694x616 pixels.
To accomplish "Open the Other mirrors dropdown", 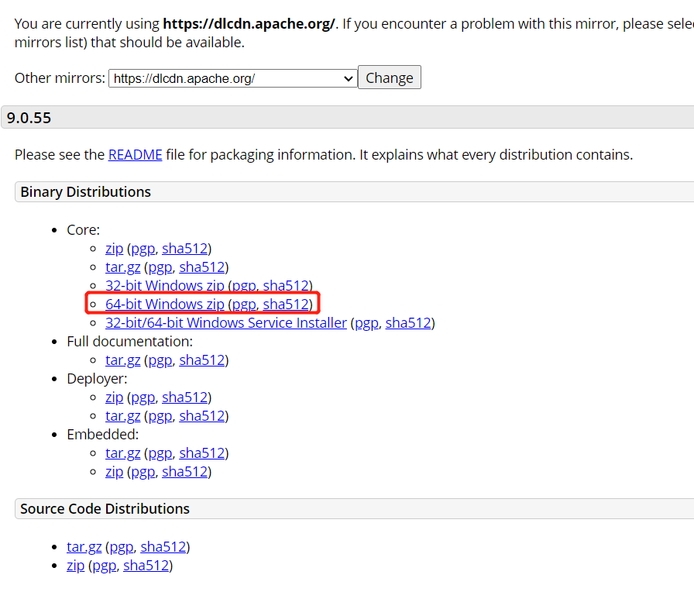I will (232, 78).
